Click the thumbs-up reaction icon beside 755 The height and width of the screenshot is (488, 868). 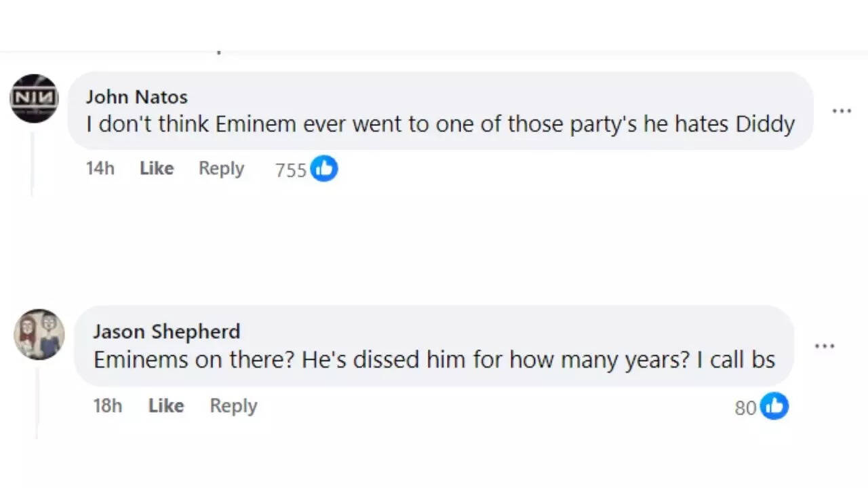click(x=324, y=169)
